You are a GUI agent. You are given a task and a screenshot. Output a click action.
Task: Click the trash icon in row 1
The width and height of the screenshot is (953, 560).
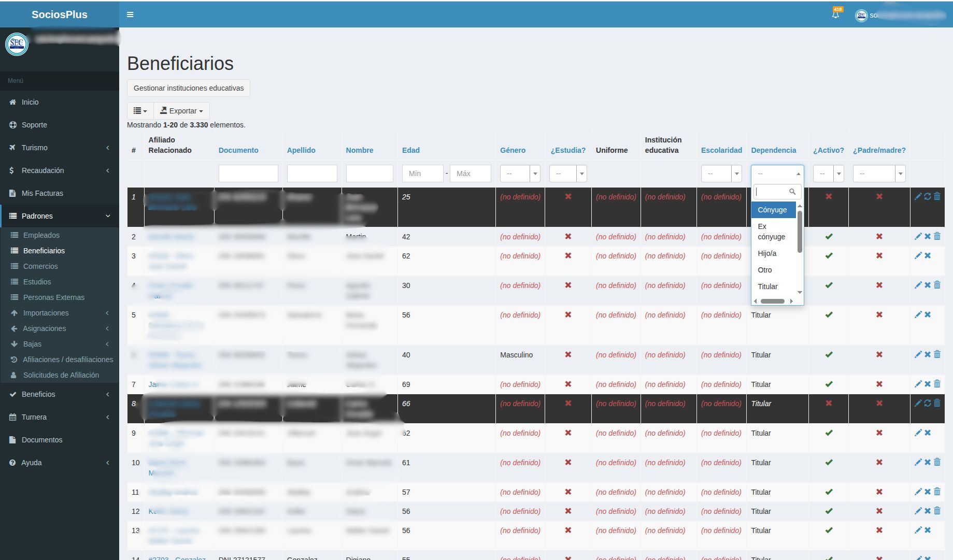(x=937, y=196)
